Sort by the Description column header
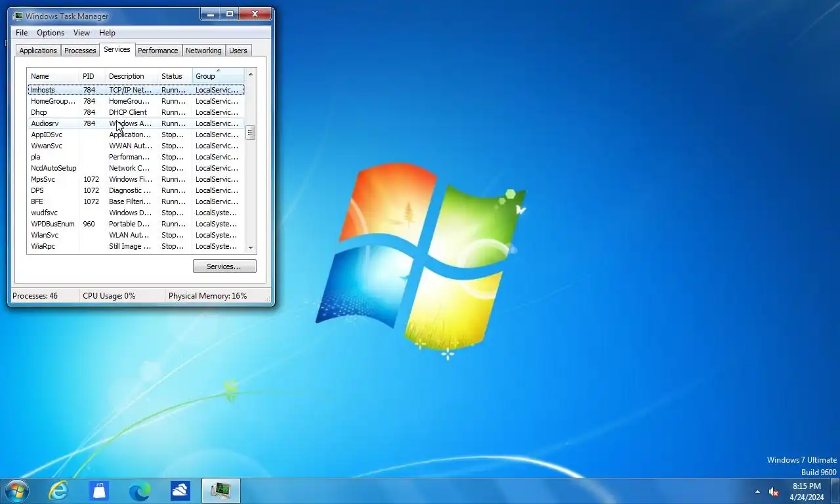 (132, 76)
